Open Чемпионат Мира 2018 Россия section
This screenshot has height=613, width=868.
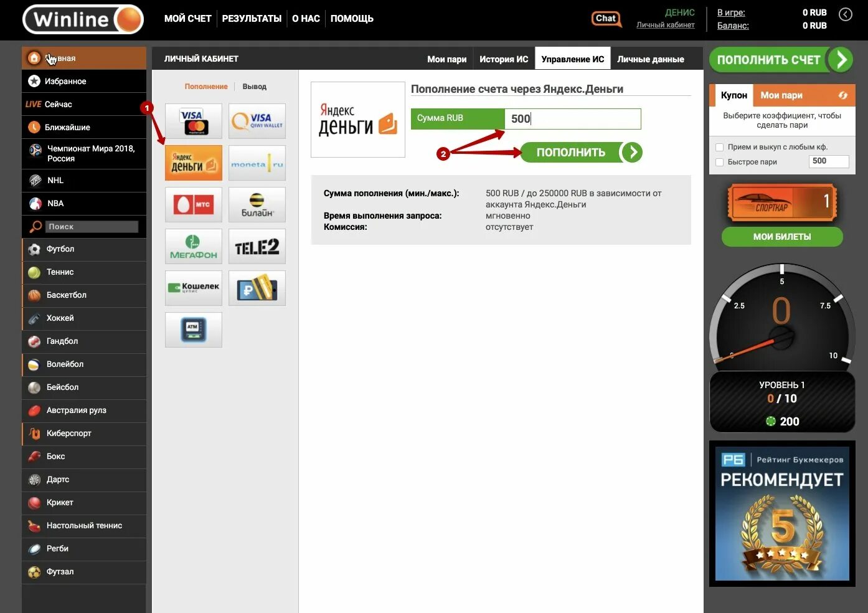[x=84, y=153]
